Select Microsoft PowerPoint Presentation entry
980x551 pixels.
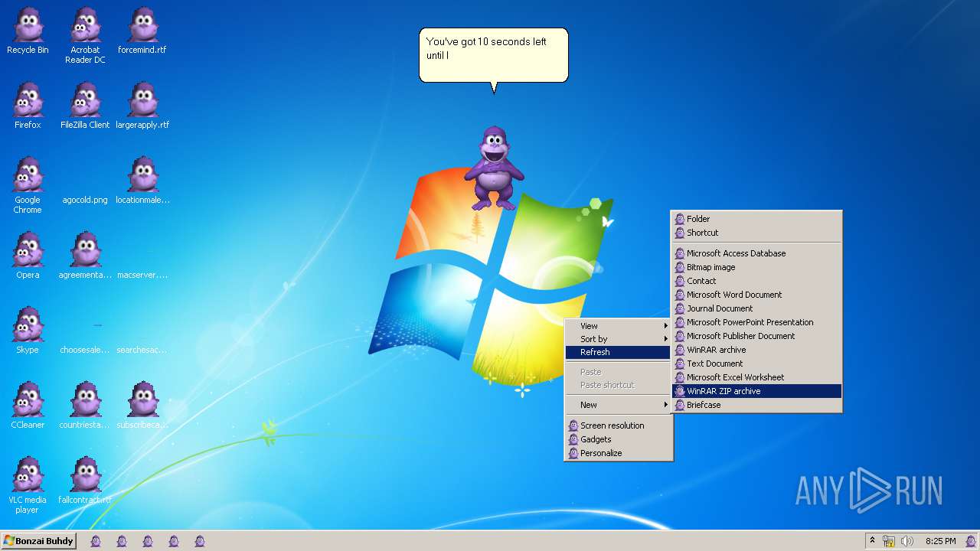(x=756, y=322)
